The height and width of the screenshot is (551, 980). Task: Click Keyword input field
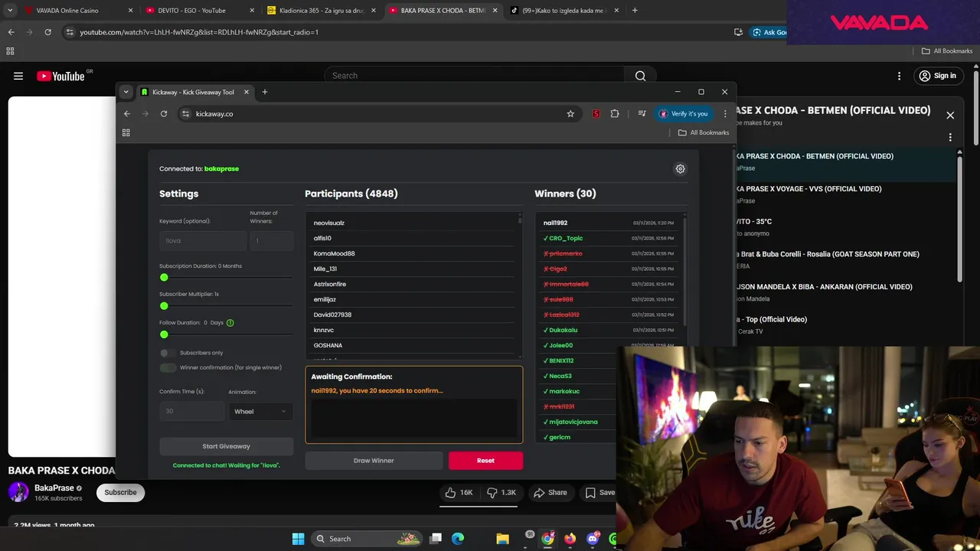(x=203, y=240)
